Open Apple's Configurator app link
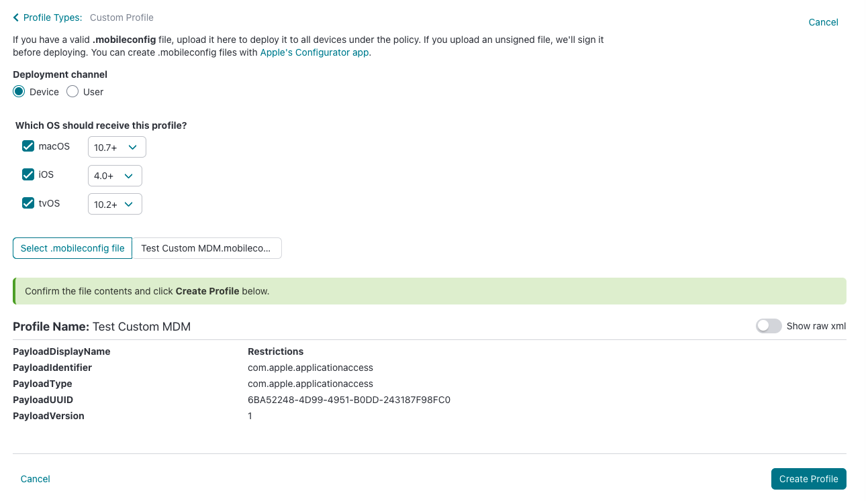This screenshot has width=868, height=501. point(314,52)
